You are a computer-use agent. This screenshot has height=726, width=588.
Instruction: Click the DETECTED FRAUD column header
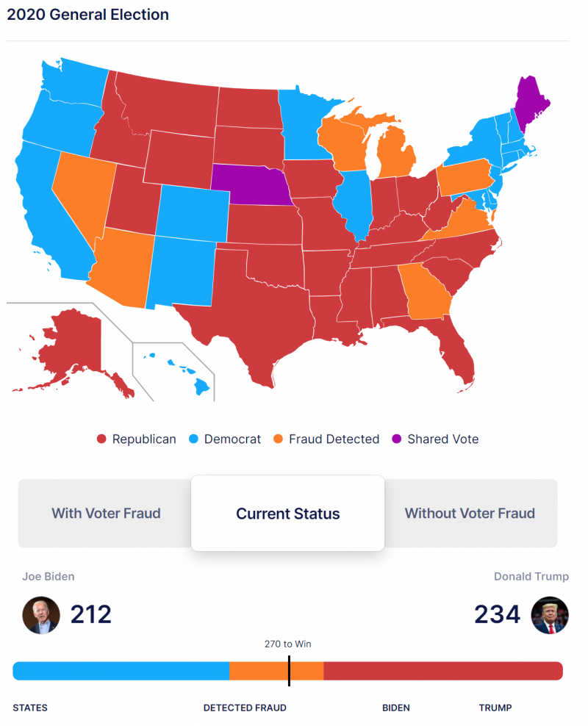point(245,708)
